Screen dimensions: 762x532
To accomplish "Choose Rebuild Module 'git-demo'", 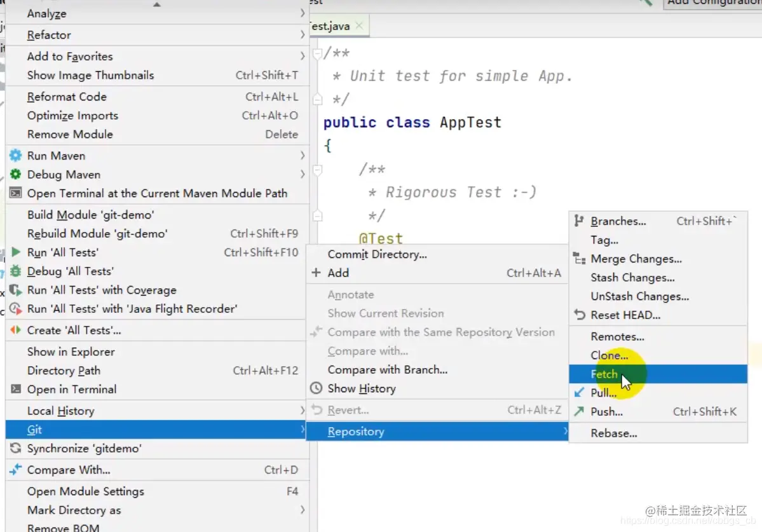I will (x=157, y=234).
